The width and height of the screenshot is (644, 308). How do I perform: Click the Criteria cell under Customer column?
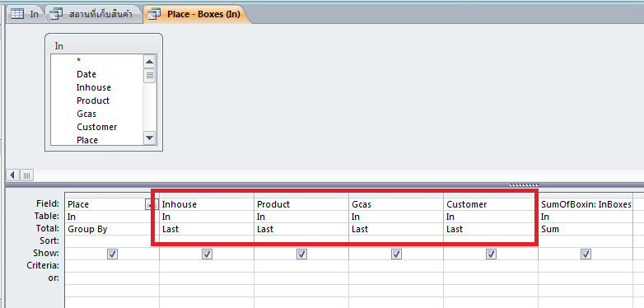[491, 266]
